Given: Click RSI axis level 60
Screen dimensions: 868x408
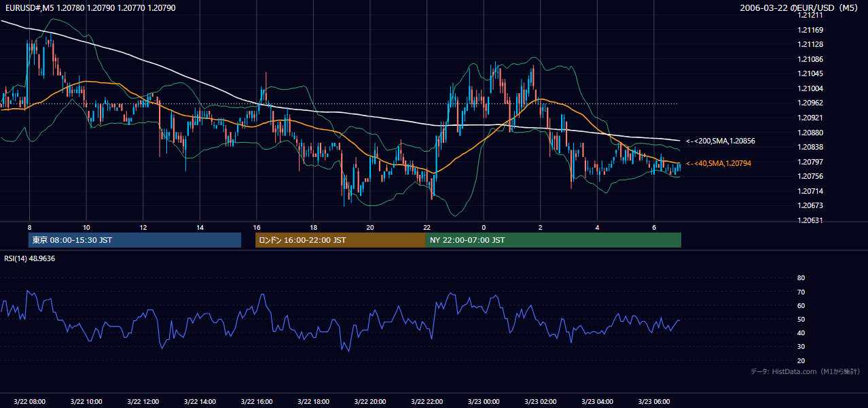Looking at the screenshot, I should coord(801,305).
